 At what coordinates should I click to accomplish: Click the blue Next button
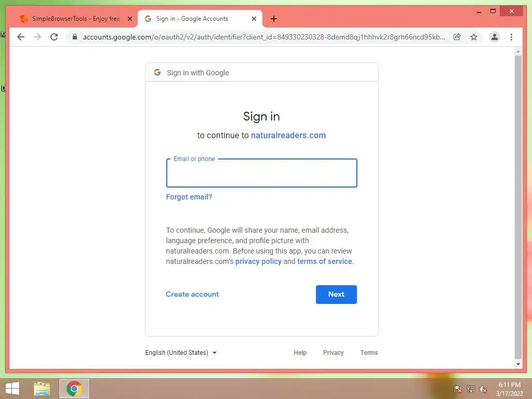(x=336, y=295)
